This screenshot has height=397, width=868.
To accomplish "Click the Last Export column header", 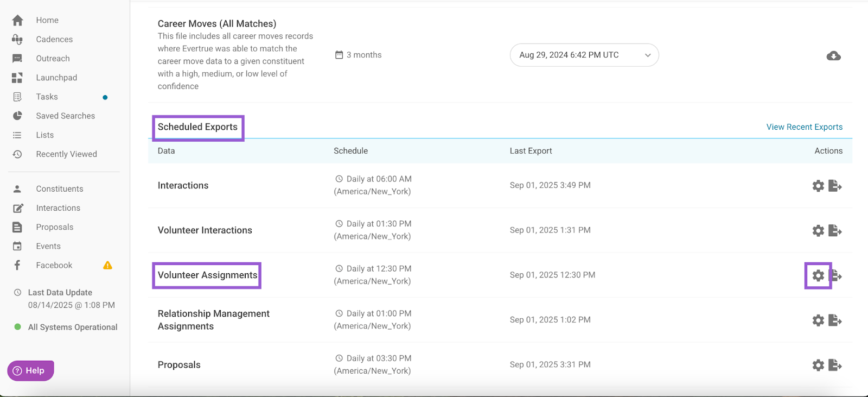I will coord(531,151).
